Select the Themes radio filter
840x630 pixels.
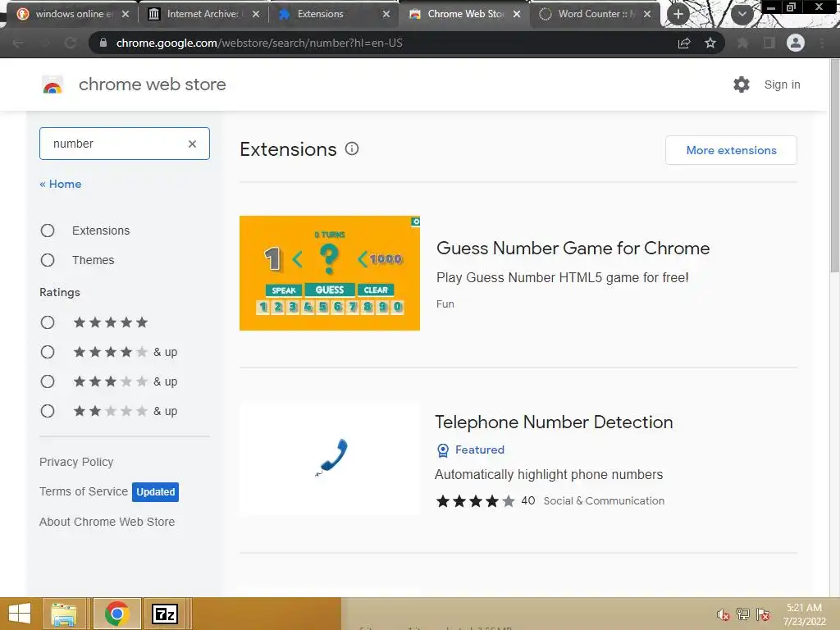pos(48,260)
